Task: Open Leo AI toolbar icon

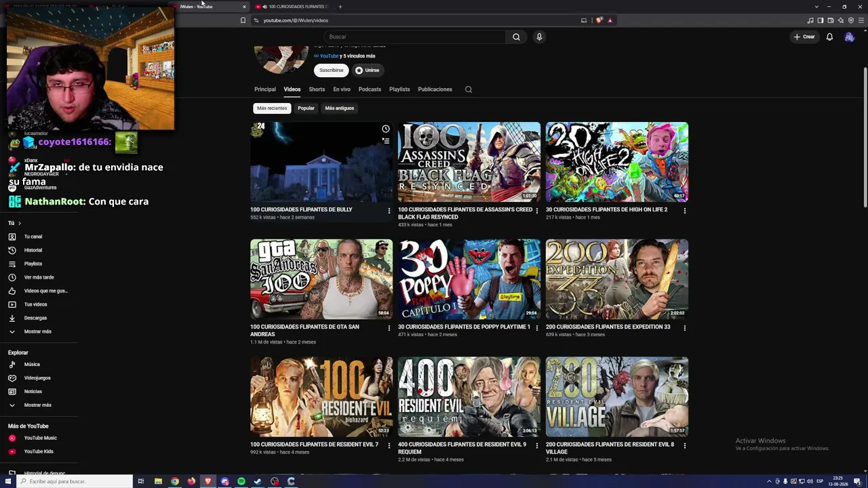Action: click(841, 20)
